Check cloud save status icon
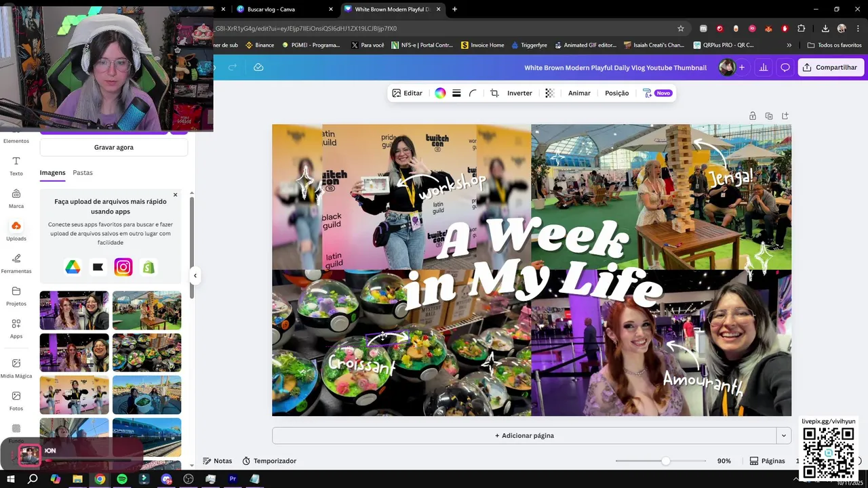 (x=258, y=67)
